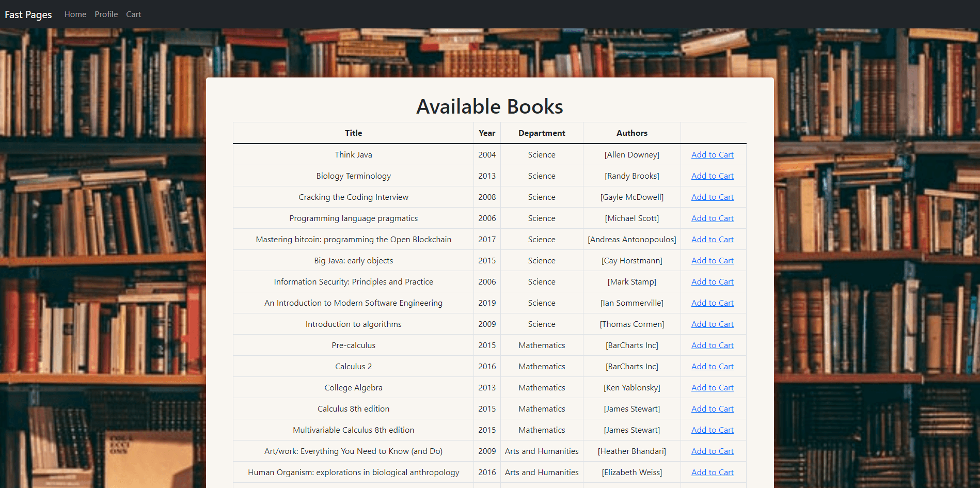
Task: Add Cracking the Coding Interview to cart
Action: 712,197
